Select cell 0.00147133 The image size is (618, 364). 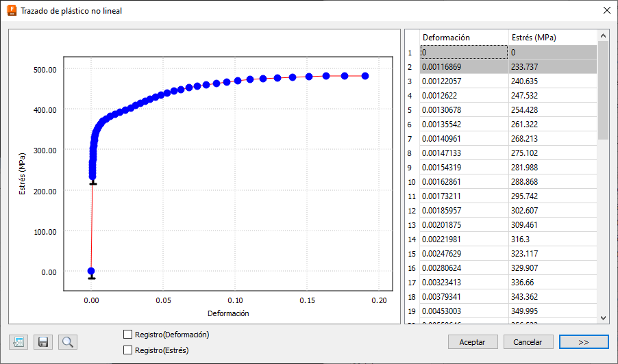click(x=464, y=153)
